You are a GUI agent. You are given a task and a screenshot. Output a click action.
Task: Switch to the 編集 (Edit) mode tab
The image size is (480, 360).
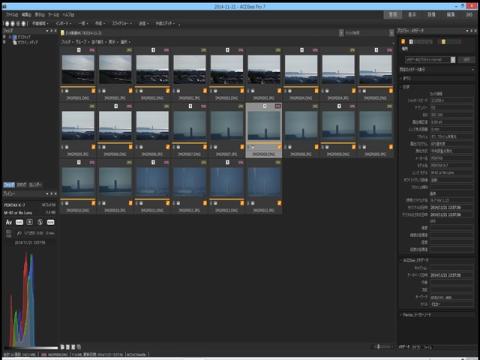click(x=451, y=15)
